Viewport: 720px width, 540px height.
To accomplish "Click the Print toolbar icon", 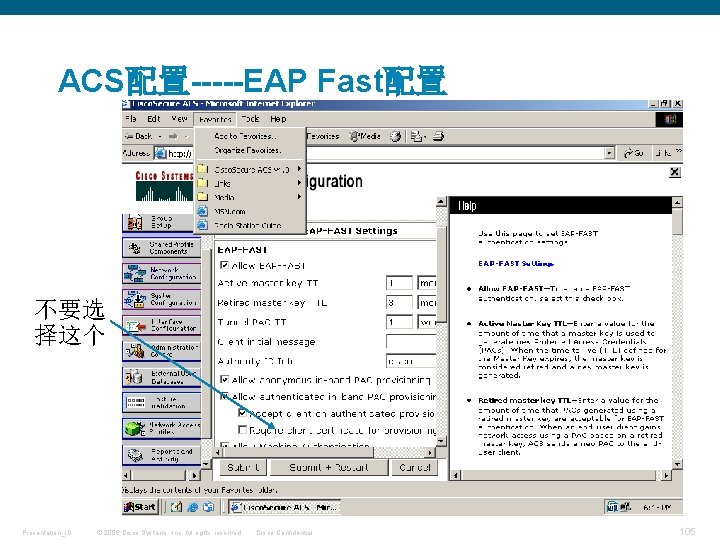I will (439, 136).
